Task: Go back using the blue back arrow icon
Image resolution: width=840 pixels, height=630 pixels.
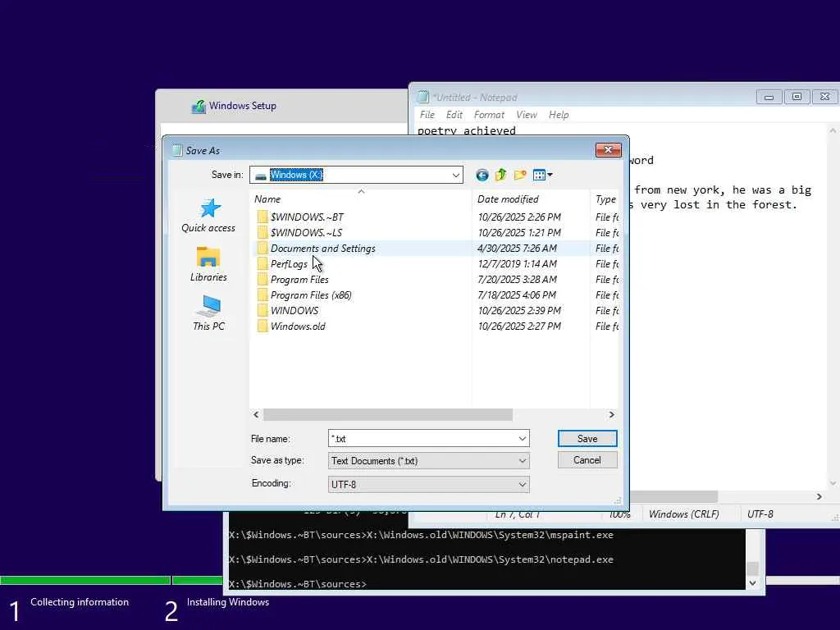Action: (482, 176)
